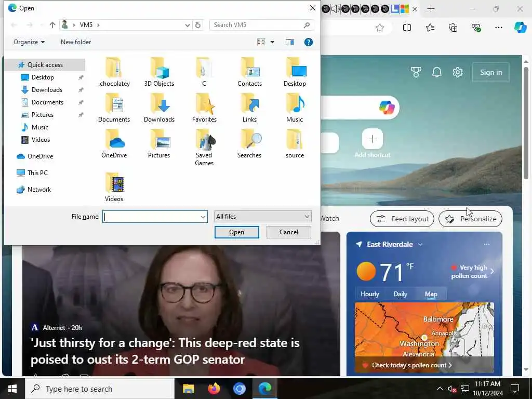
Task: Show hidden system tray icons
Action: tap(440, 389)
